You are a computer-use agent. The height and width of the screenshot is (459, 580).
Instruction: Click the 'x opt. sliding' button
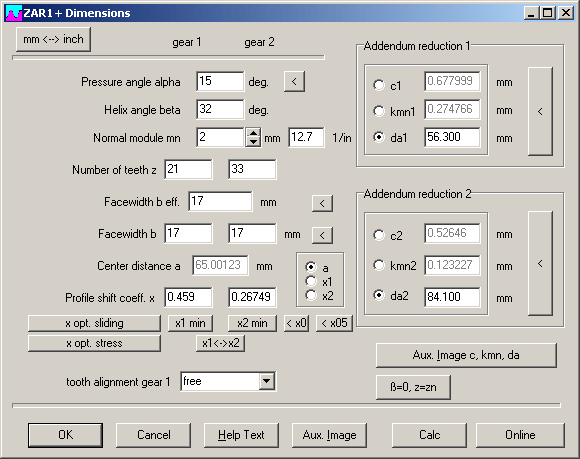(94, 323)
